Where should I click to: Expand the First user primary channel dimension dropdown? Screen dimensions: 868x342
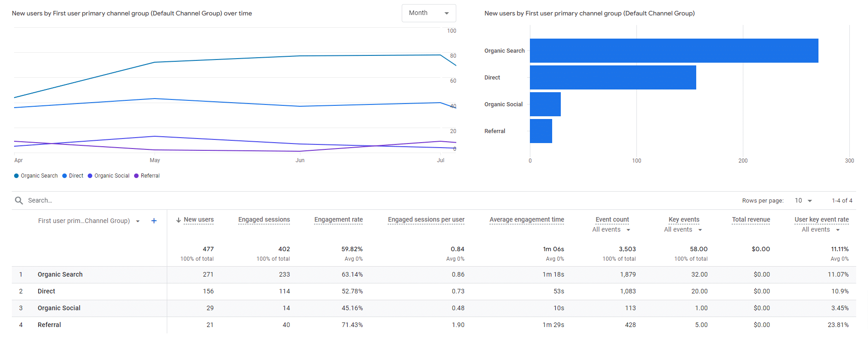point(138,221)
